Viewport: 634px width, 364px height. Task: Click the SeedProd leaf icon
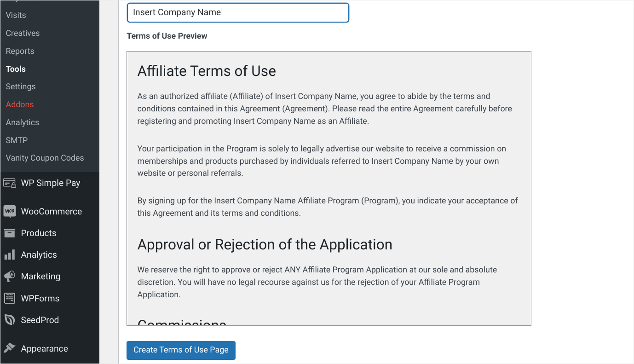pos(10,320)
